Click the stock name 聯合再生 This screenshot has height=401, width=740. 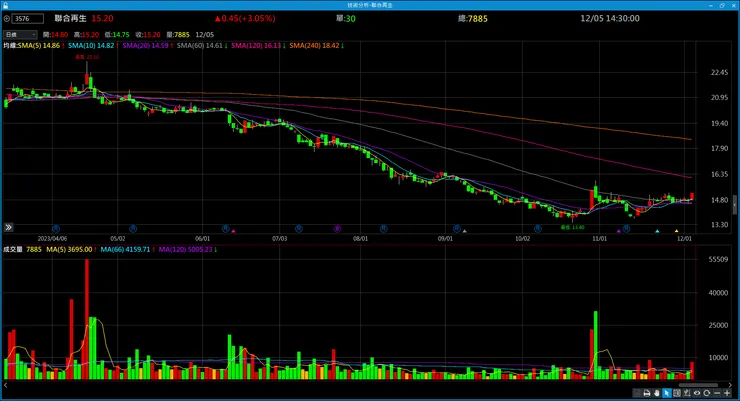pos(71,18)
